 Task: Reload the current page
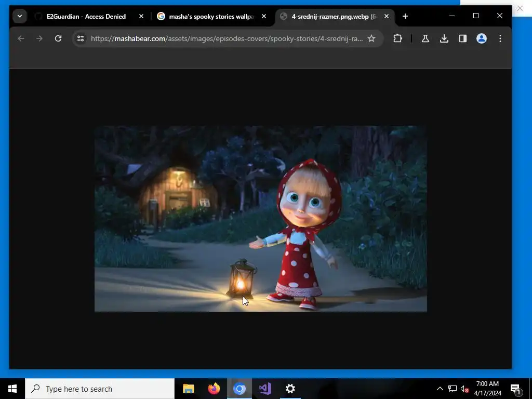click(58, 38)
